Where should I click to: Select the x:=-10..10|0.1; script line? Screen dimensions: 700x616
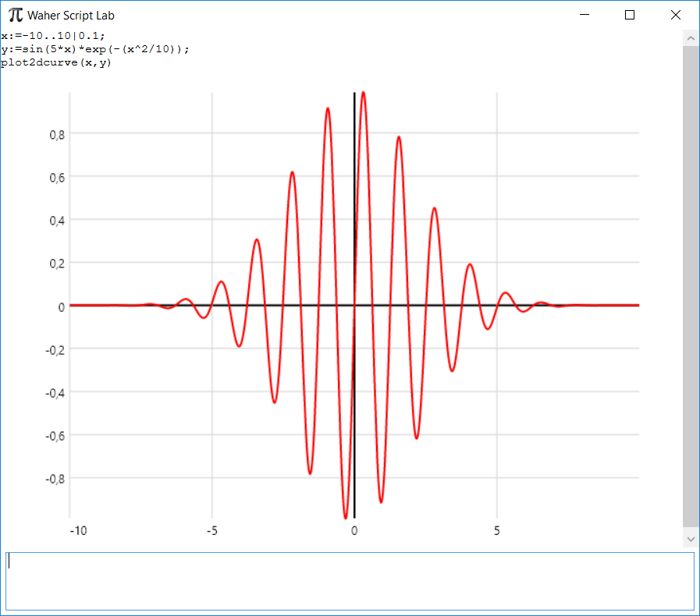pyautogui.click(x=53, y=36)
